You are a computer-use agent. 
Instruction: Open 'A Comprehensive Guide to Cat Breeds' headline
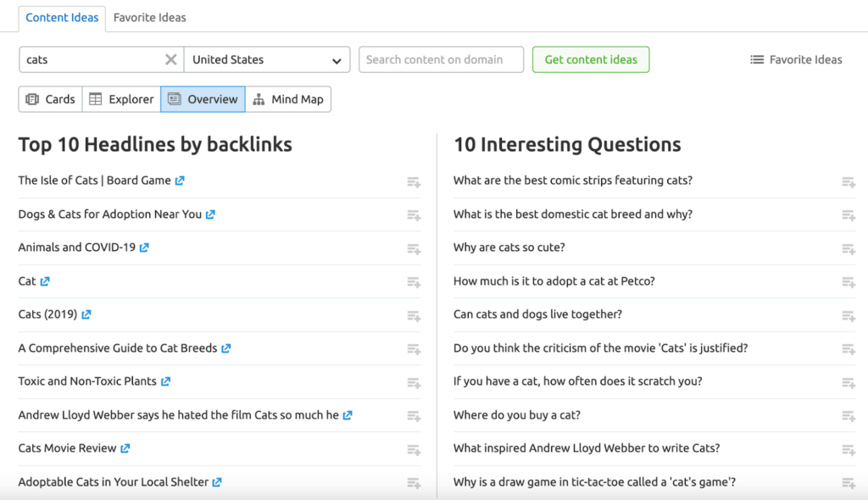coord(118,348)
